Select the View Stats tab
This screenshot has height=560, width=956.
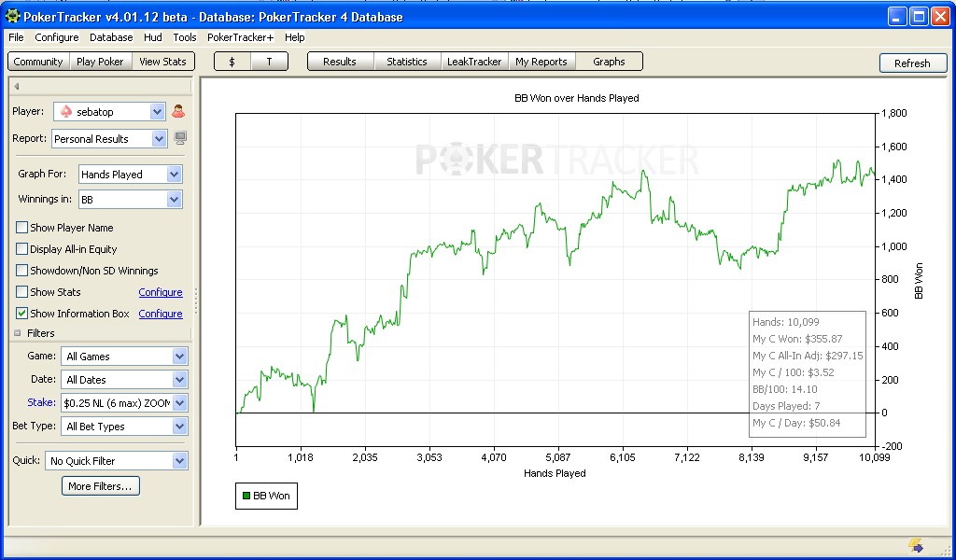point(162,62)
